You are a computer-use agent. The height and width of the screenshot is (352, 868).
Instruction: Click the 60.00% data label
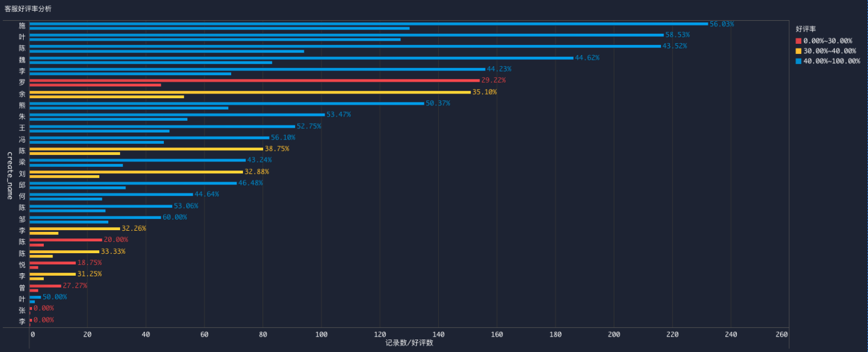point(174,217)
